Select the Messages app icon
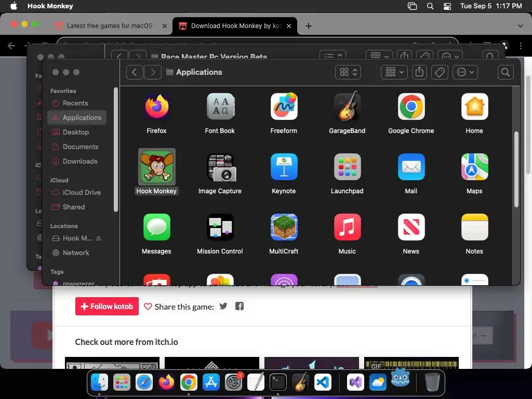 click(156, 227)
